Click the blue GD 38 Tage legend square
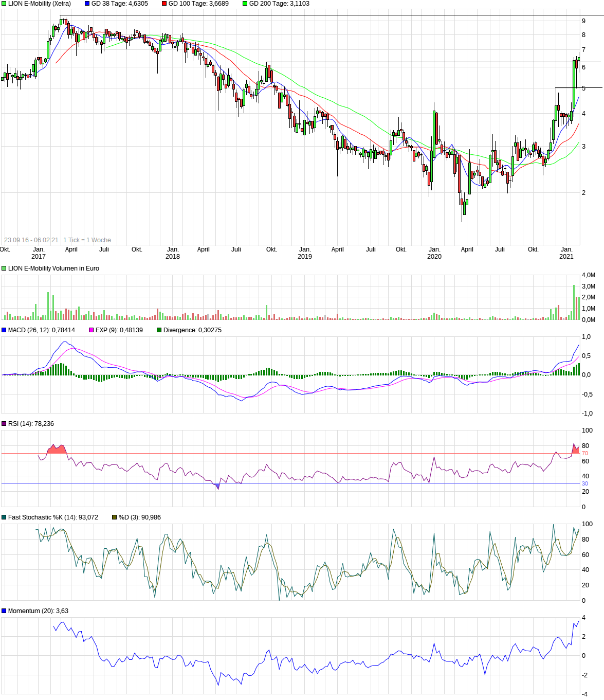 point(87,4)
